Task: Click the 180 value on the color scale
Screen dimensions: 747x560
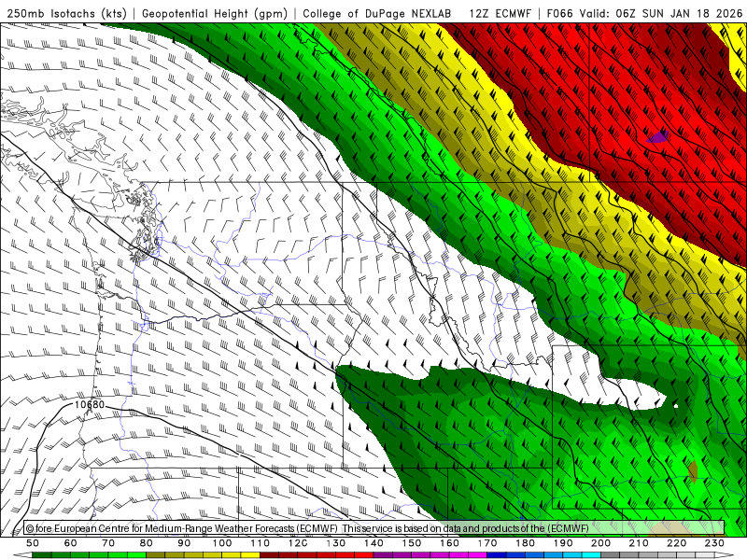Action: [x=525, y=543]
